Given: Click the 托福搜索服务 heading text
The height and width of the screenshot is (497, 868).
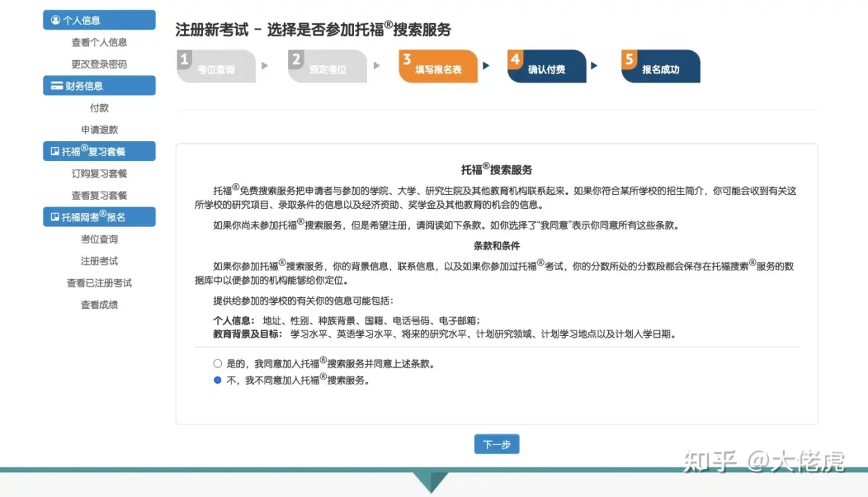Looking at the screenshot, I should click(496, 169).
